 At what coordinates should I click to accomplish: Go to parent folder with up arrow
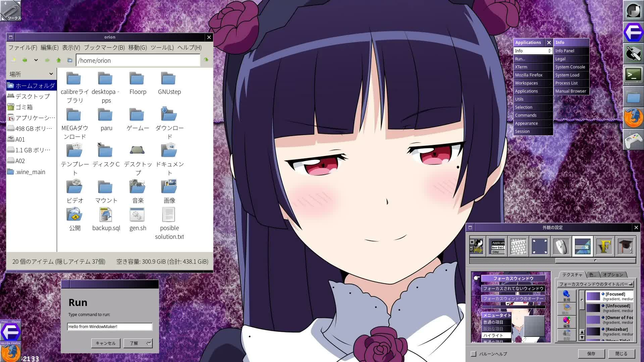click(x=59, y=60)
